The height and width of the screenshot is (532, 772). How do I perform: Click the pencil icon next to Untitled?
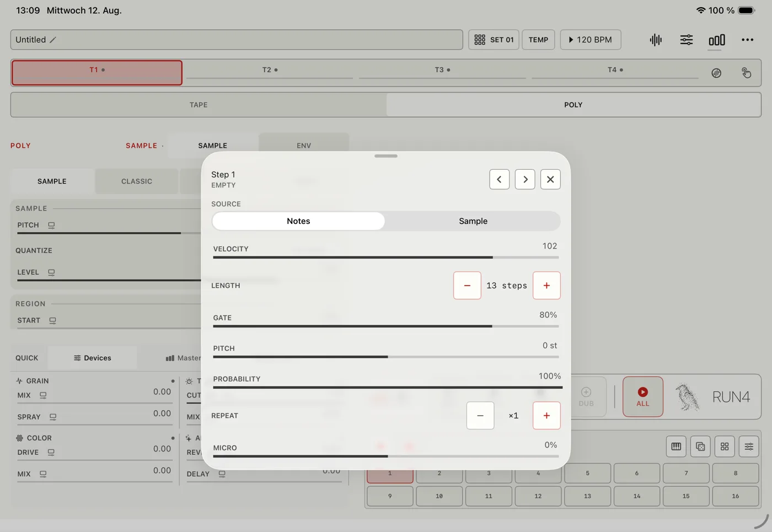[x=53, y=40]
